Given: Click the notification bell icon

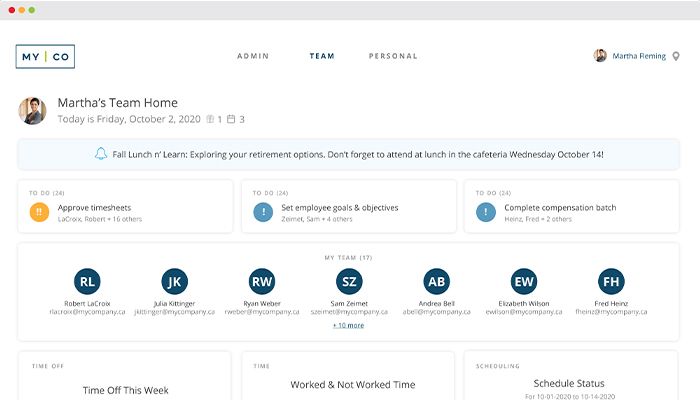Looking at the screenshot, I should (101, 154).
